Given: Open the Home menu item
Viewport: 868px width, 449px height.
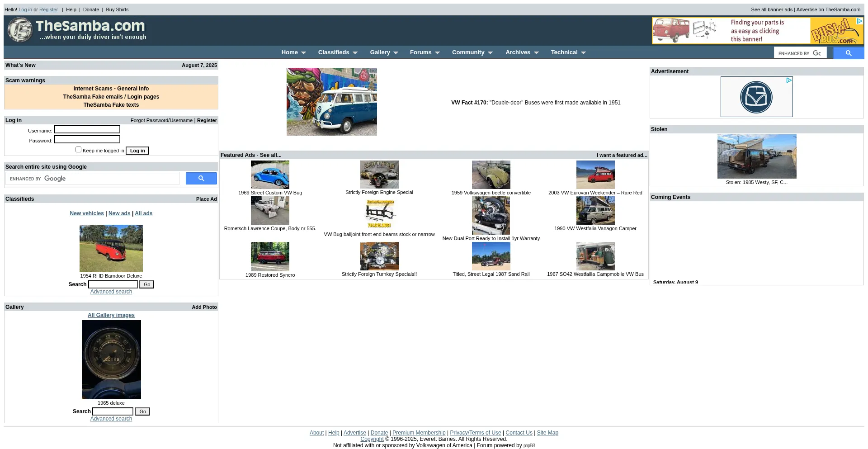Looking at the screenshot, I should coord(289,52).
